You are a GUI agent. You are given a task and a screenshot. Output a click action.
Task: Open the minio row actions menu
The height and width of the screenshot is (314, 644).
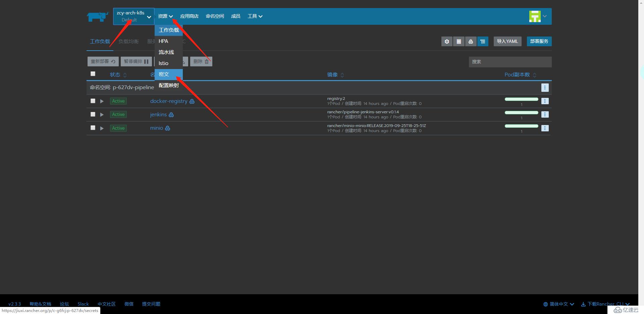point(545,128)
